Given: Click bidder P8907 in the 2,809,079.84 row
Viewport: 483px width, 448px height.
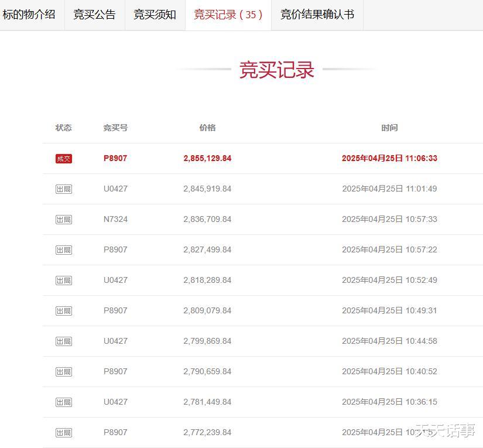Looking at the screenshot, I should (115, 310).
